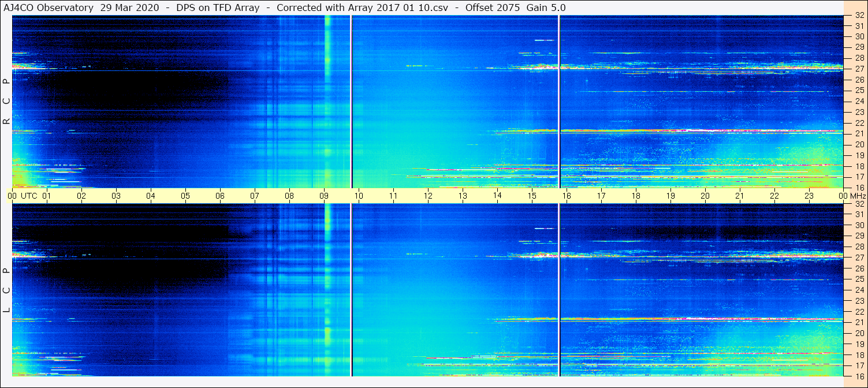
Task: Click the 20 hour label on time axis
Action: tap(705, 196)
